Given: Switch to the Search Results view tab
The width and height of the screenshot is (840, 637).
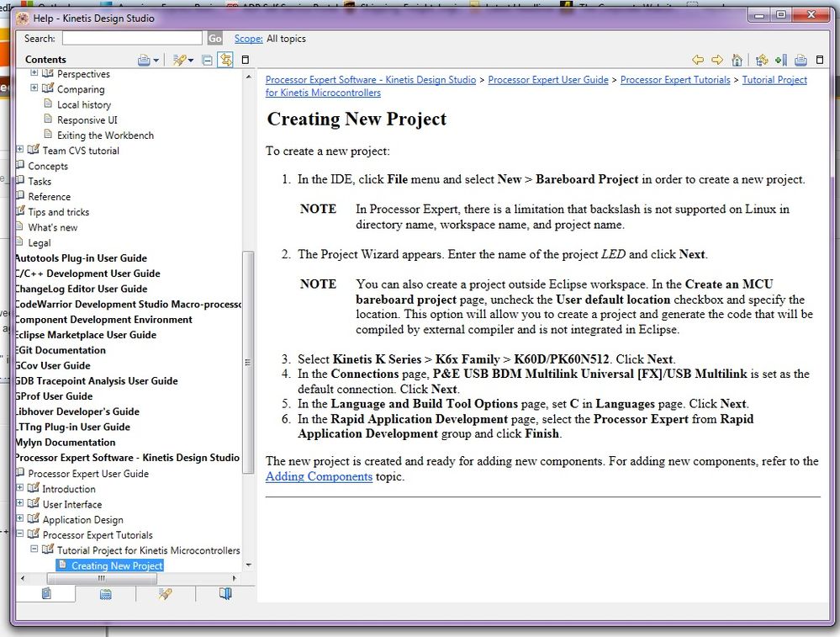Looking at the screenshot, I should pyautogui.click(x=166, y=593).
